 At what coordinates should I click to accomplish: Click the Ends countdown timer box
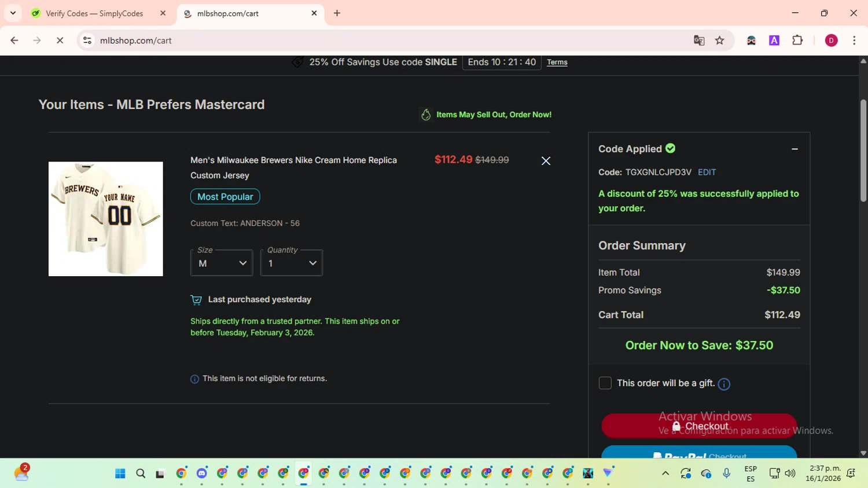pyautogui.click(x=502, y=62)
